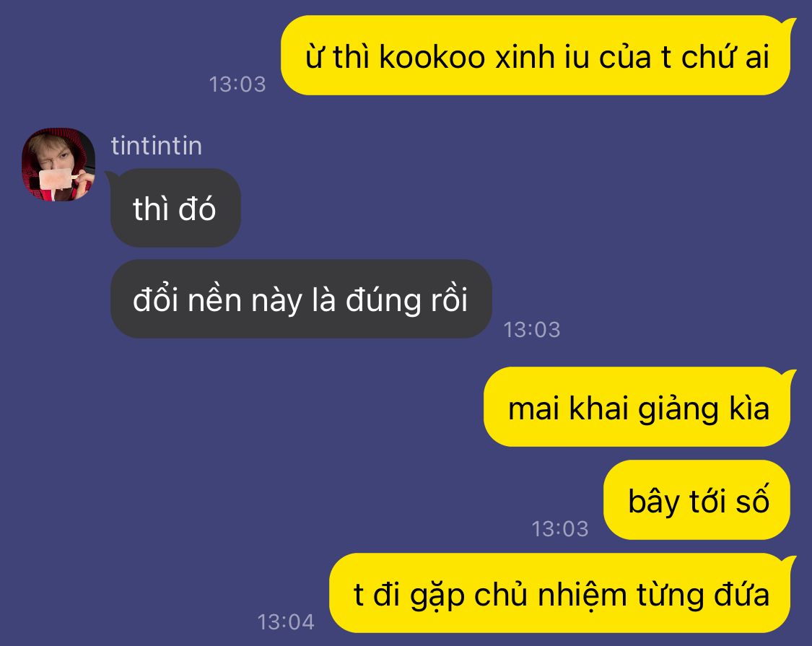Click the word 'đứa' in the last message
This screenshot has width=812, height=646.
741,594
